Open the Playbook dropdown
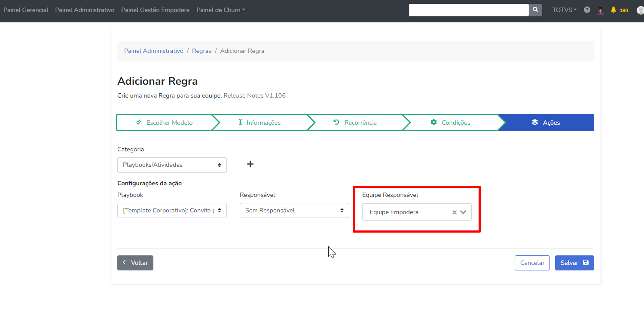This screenshot has width=644, height=316. tap(172, 210)
